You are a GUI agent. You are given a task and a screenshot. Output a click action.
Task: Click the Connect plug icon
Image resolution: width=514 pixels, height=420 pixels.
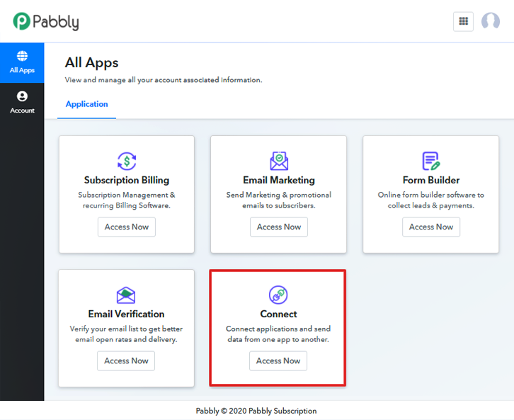[278, 295]
